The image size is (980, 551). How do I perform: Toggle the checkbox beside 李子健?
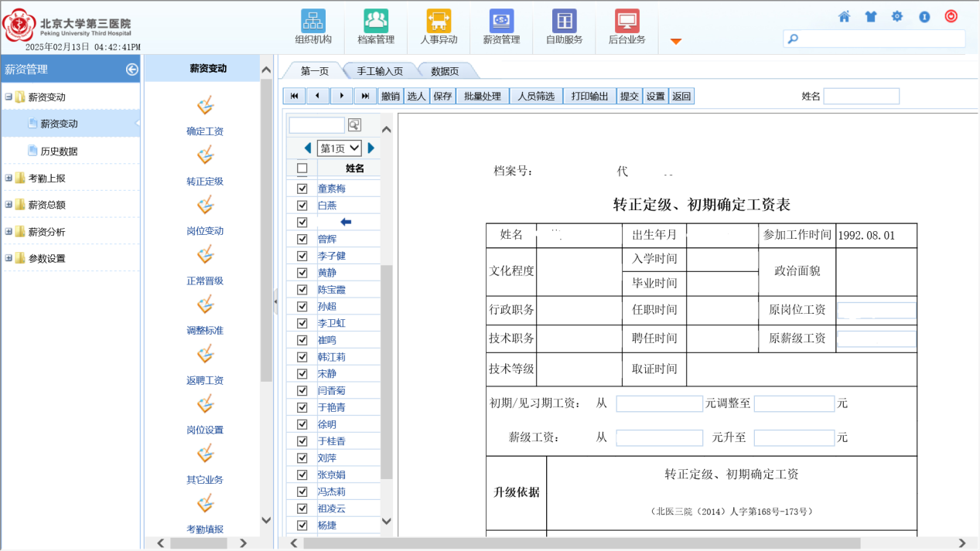click(x=302, y=256)
